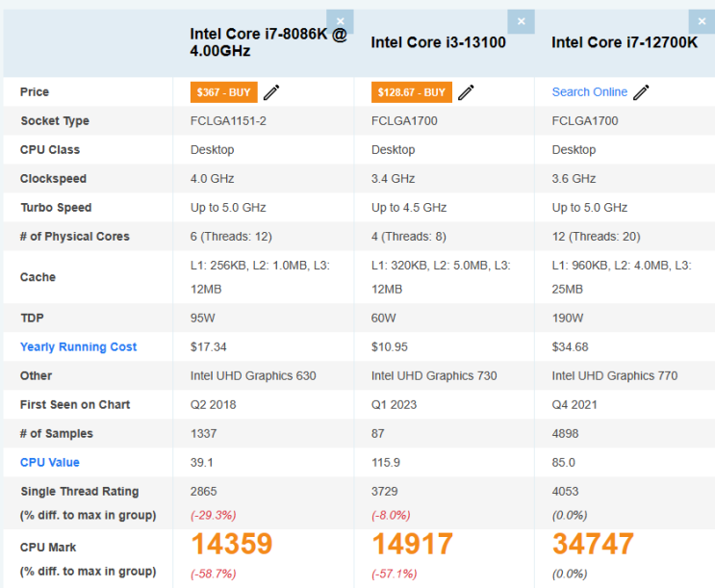The width and height of the screenshot is (715, 588).
Task: Select the 34747 CPU Mark score
Action: point(593,544)
